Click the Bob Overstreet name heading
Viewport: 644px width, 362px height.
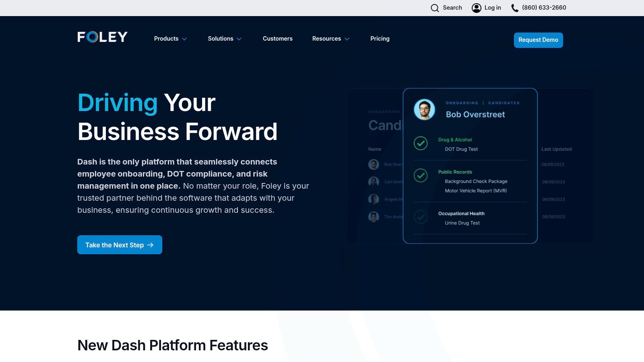[x=475, y=114]
